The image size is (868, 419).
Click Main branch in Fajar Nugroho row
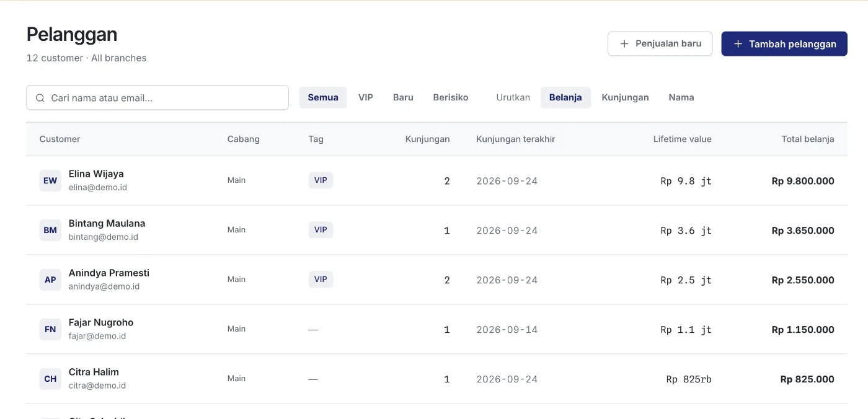pyautogui.click(x=236, y=329)
